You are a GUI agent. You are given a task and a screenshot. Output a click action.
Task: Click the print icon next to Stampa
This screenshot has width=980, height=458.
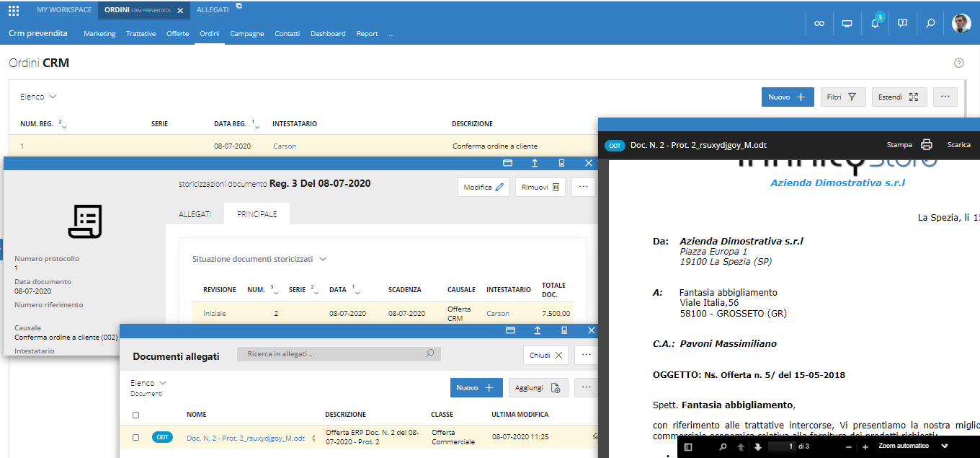(926, 145)
